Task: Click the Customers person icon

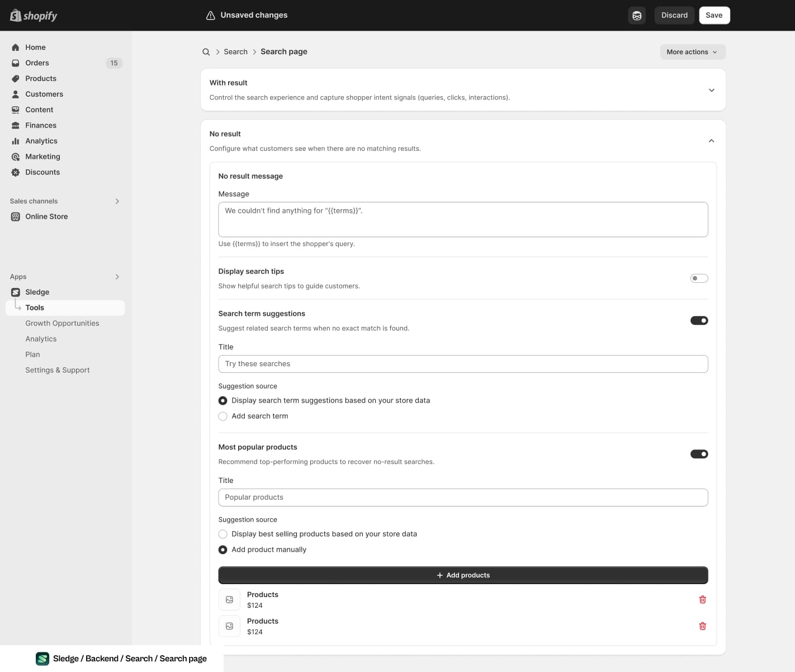Action: pyautogui.click(x=16, y=94)
